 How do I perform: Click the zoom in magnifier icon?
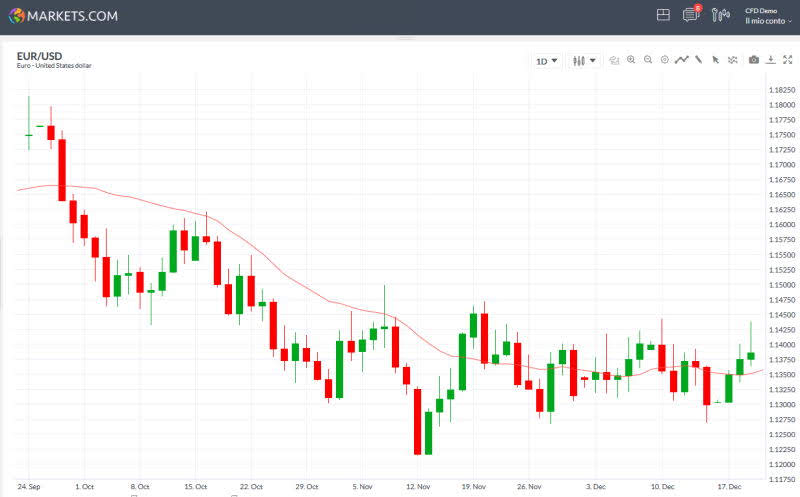[x=631, y=60]
